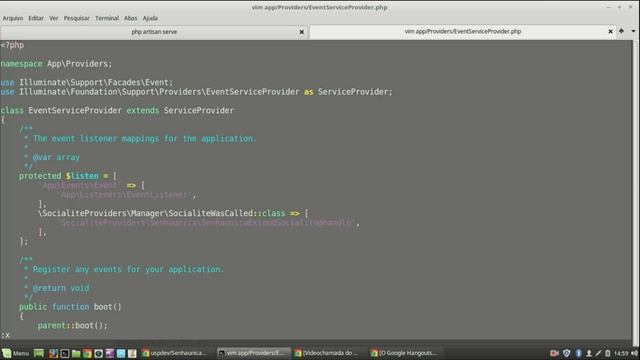
Task: Open the Pesquisar menu
Action: [76, 18]
